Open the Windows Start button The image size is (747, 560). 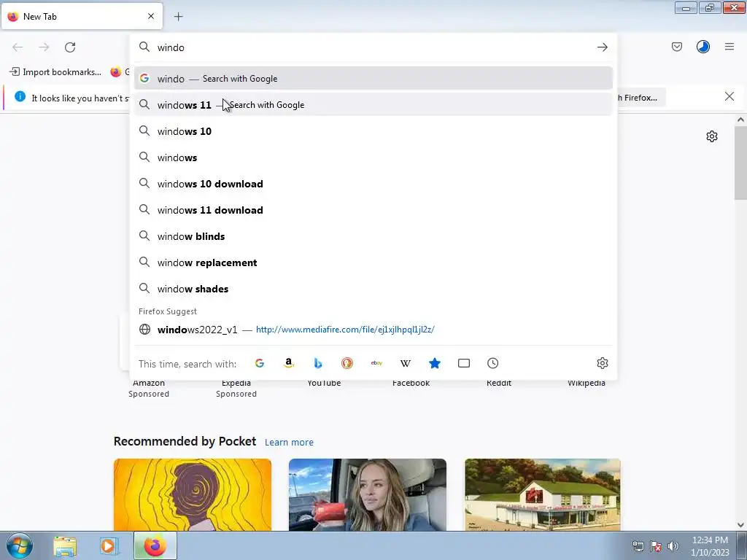click(x=20, y=545)
